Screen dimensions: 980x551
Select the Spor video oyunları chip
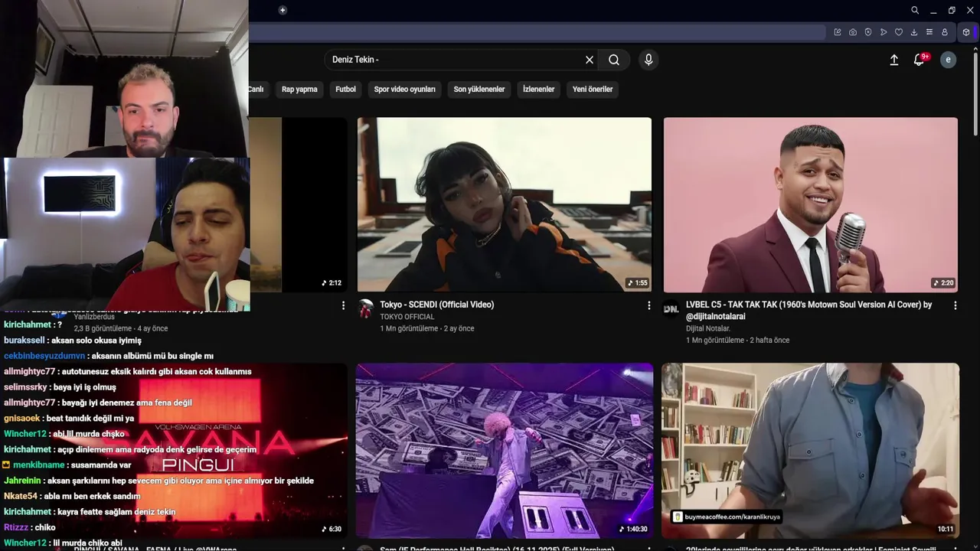click(x=404, y=90)
